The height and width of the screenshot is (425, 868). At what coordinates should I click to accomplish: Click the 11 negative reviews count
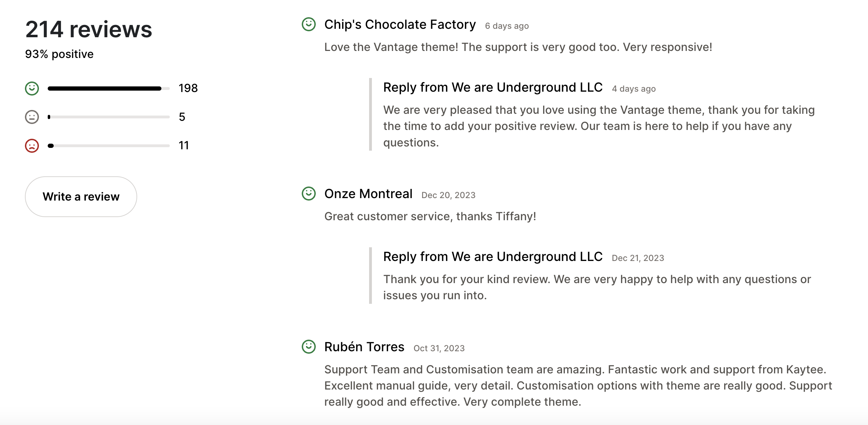coord(183,145)
